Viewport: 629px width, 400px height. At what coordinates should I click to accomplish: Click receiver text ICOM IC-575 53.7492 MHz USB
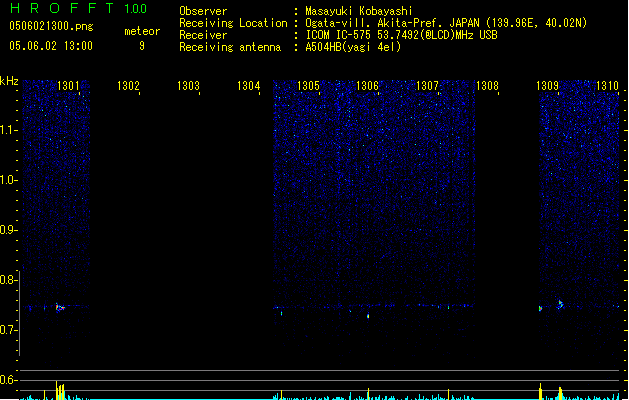(x=401, y=35)
